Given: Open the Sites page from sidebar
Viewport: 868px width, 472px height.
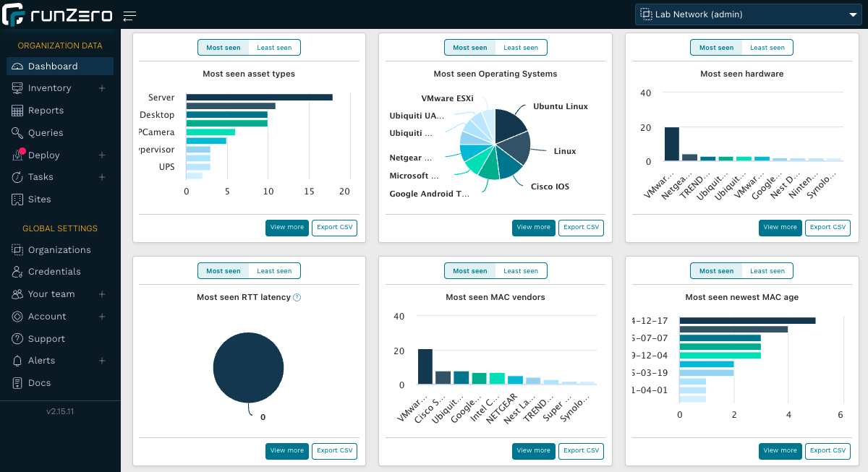Looking at the screenshot, I should point(39,199).
